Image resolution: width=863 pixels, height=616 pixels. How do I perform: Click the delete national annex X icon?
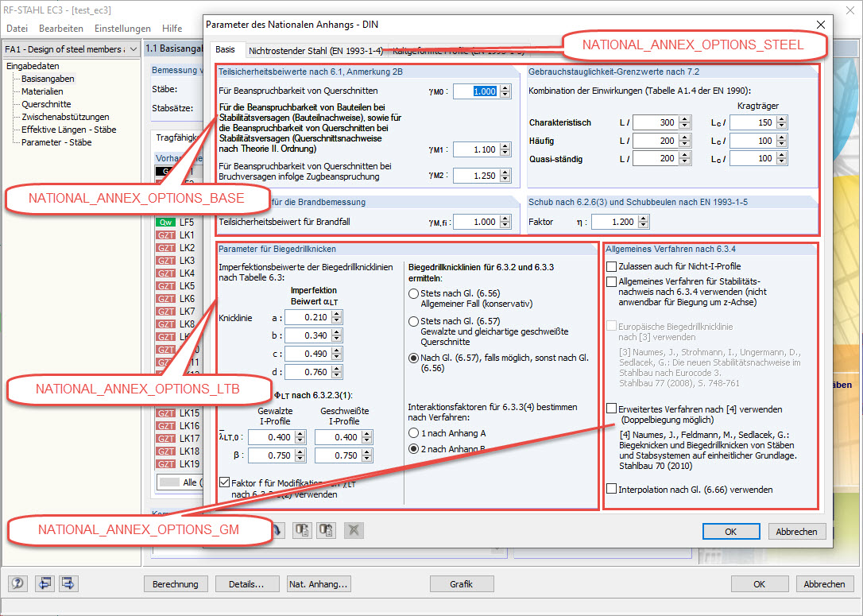(x=354, y=530)
